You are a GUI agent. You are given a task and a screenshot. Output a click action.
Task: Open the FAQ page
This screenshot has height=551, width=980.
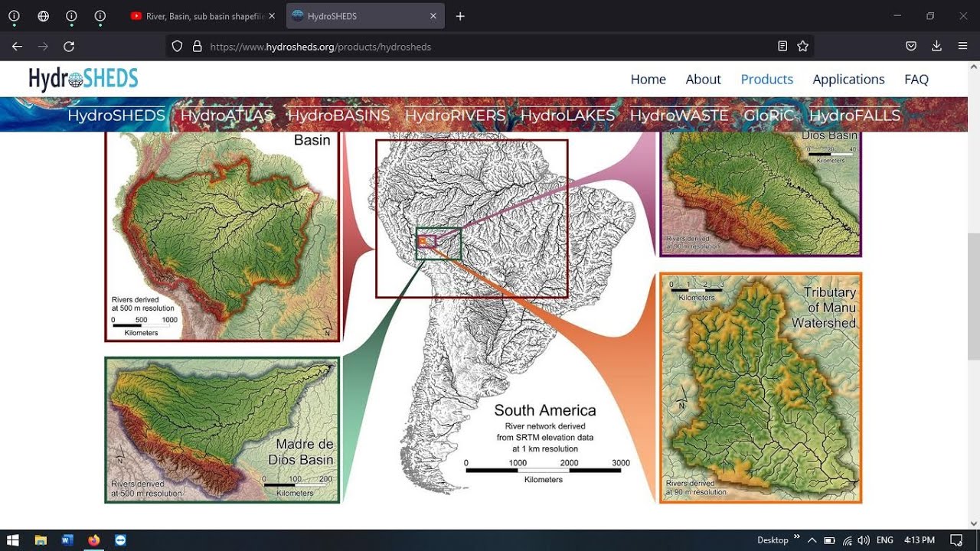pos(916,80)
